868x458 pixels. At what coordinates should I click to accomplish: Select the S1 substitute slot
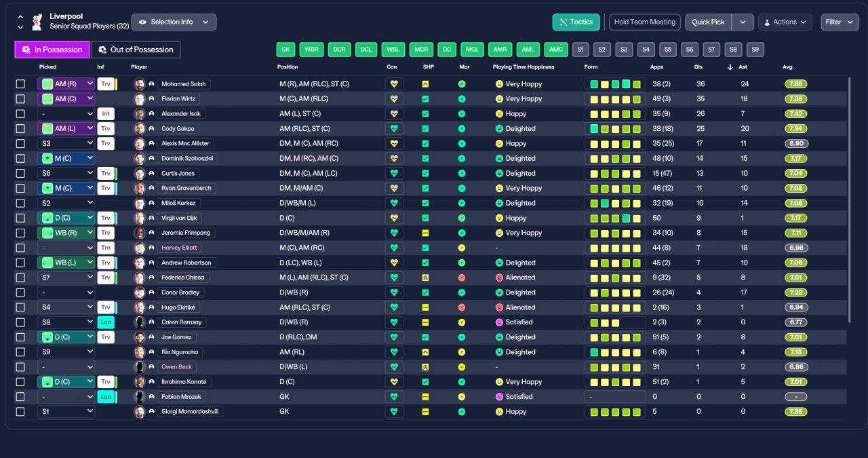click(x=580, y=50)
